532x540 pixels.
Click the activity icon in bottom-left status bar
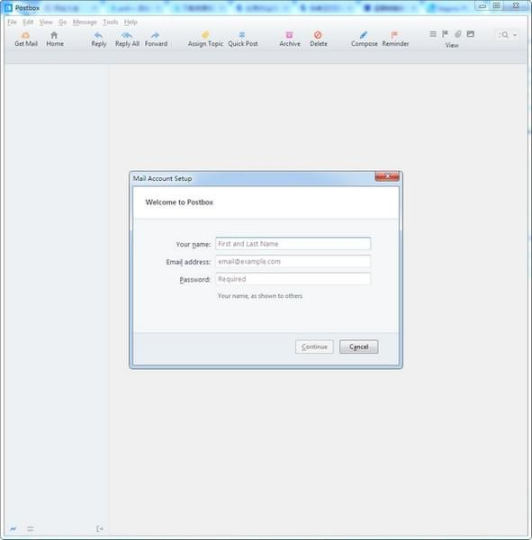13,529
